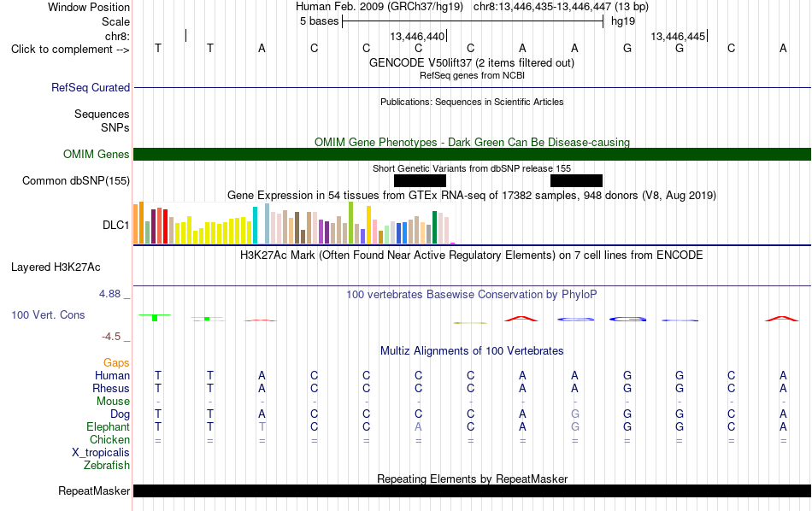Click the green PhyloP bar at first base
812x511 pixels.
[155, 317]
